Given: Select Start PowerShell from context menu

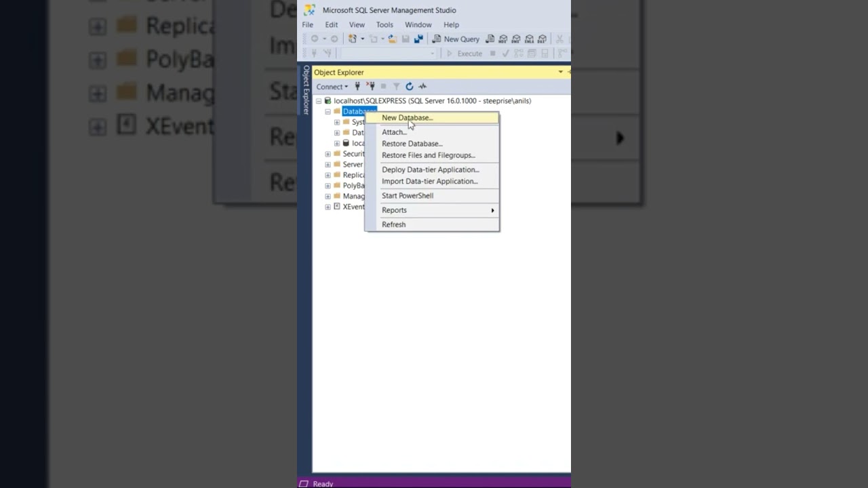Looking at the screenshot, I should [432, 196].
